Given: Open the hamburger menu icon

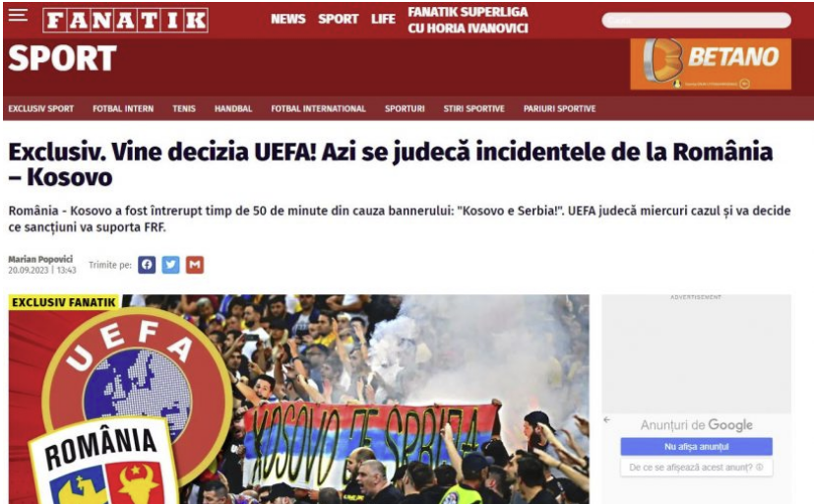Looking at the screenshot, I should 18,15.
